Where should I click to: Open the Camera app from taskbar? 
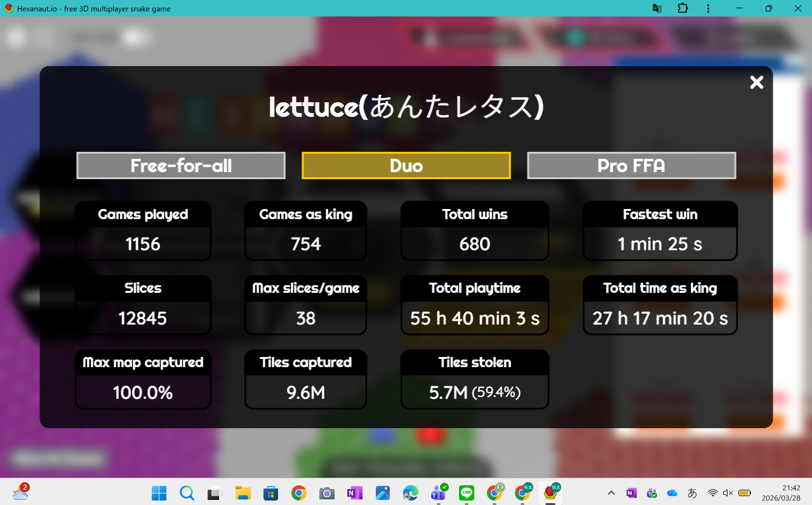pyautogui.click(x=326, y=493)
